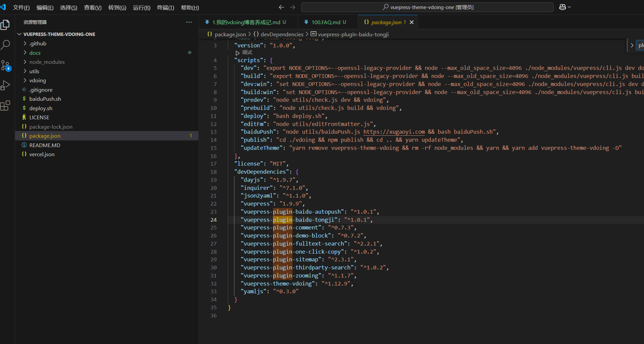This screenshot has height=344, width=644.
Task: Expand the docs folder
Action: coord(107,53)
